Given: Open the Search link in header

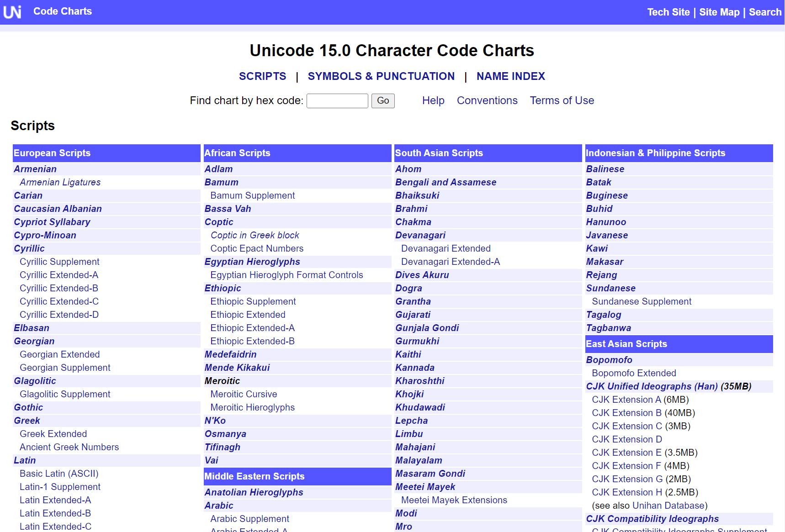Looking at the screenshot, I should pyautogui.click(x=765, y=12).
